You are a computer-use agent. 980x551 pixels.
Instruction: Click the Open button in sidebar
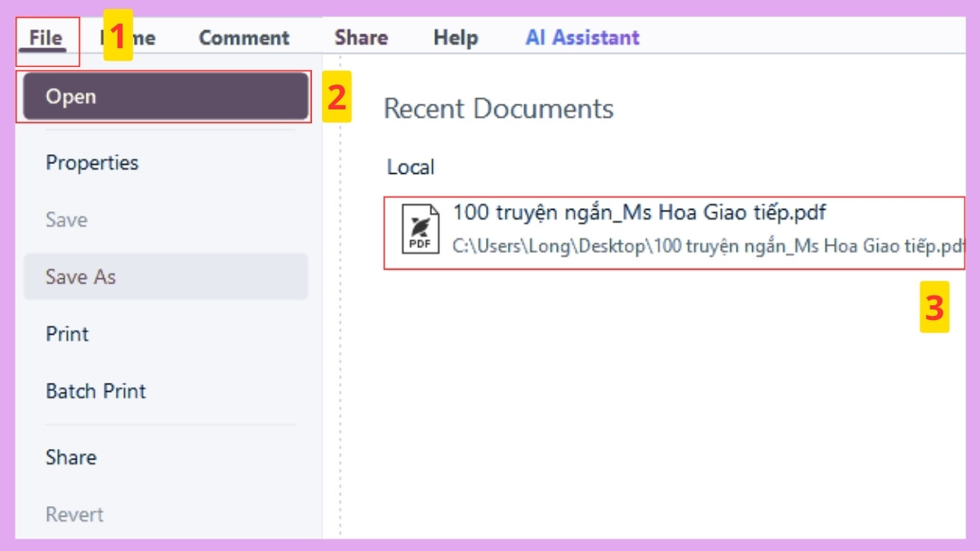[x=166, y=96]
